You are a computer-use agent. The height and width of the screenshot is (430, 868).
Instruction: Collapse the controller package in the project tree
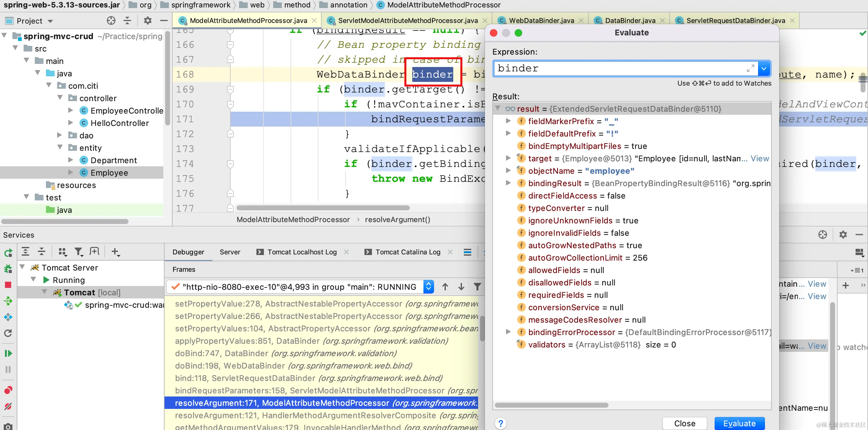(60, 98)
